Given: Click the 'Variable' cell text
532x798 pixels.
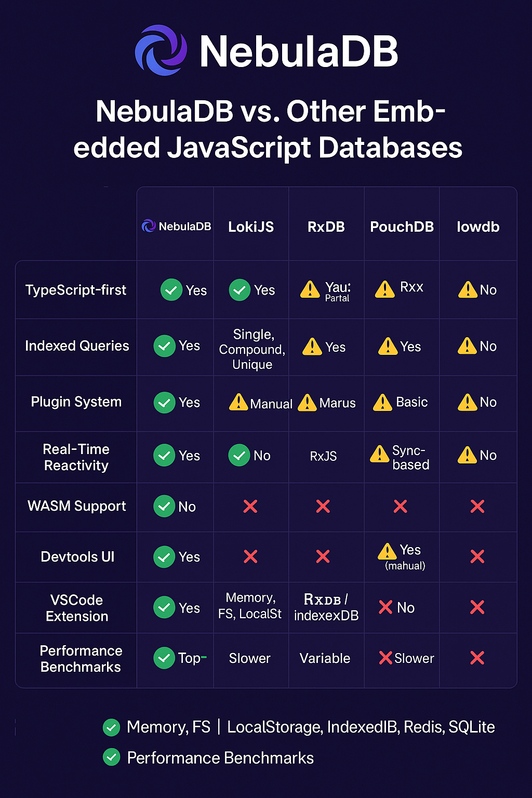Looking at the screenshot, I should (325, 658).
